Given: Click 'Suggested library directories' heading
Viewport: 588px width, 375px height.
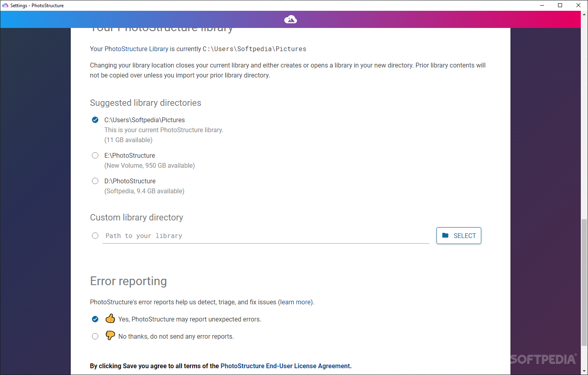Looking at the screenshot, I should (146, 103).
